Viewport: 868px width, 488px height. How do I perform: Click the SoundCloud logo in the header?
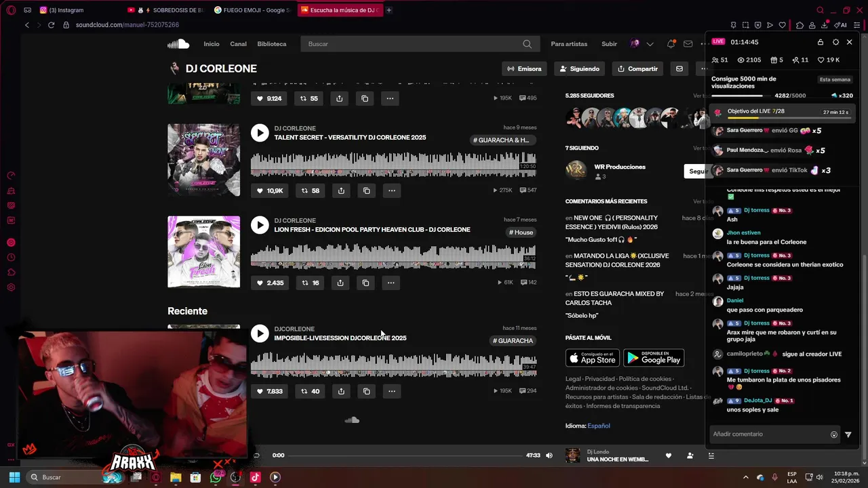(x=178, y=44)
